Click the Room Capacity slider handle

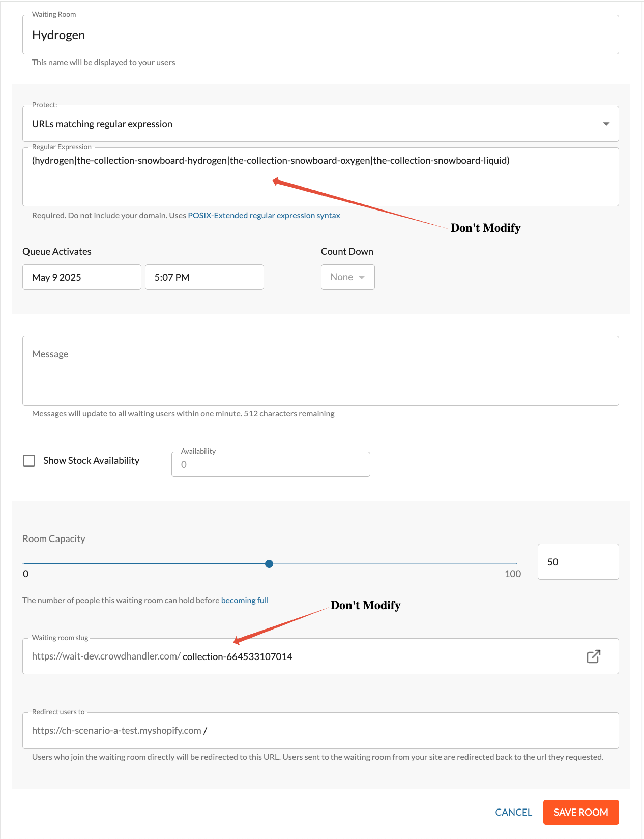(269, 564)
